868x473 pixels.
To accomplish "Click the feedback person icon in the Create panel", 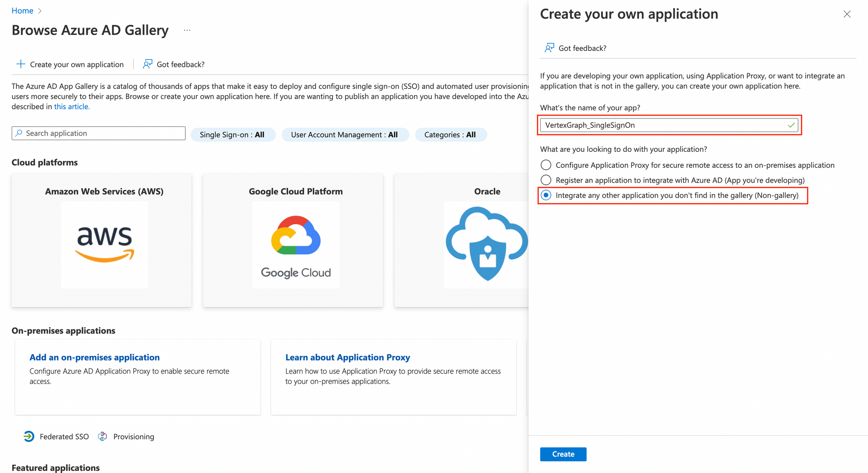I will coord(549,48).
